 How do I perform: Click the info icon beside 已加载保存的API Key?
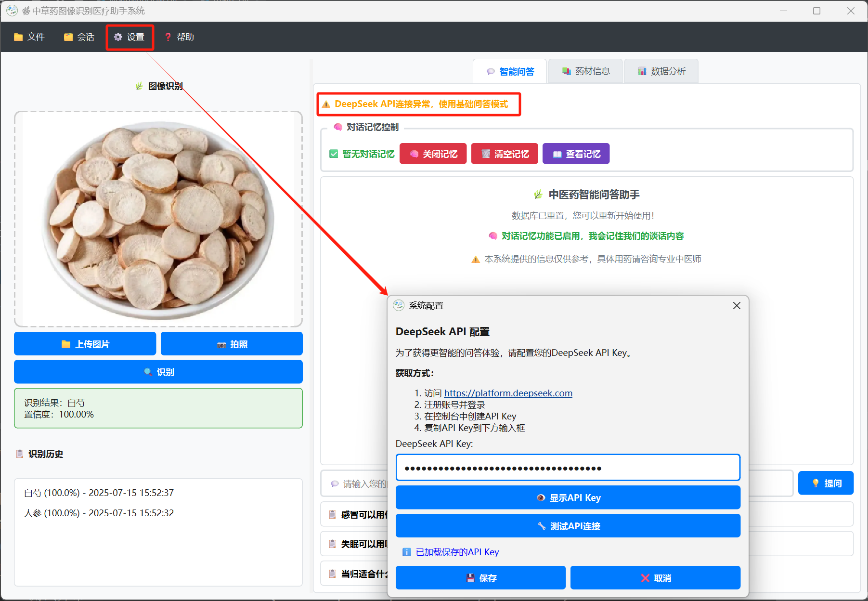click(407, 552)
